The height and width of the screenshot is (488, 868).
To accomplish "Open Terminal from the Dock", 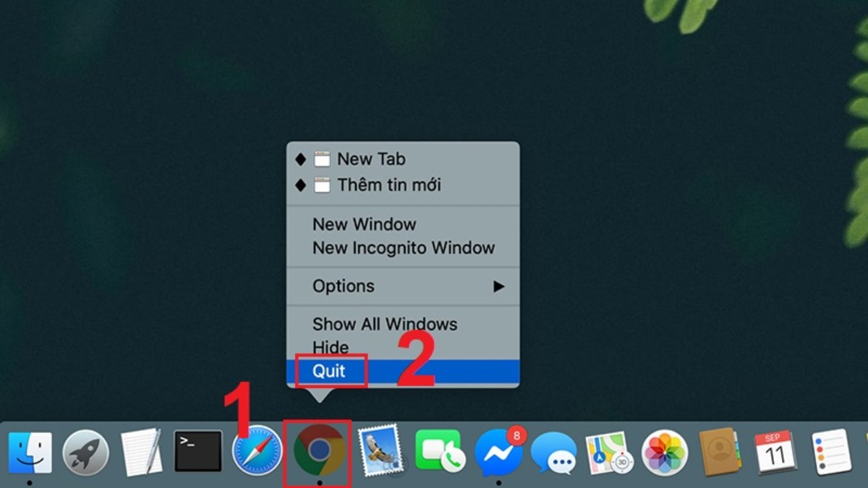I will click(197, 453).
